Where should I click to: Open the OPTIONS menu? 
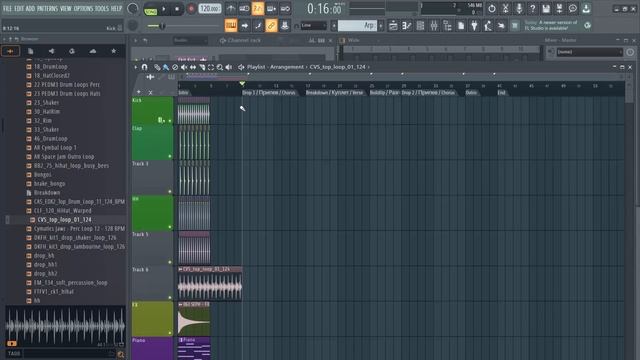[x=83, y=9]
